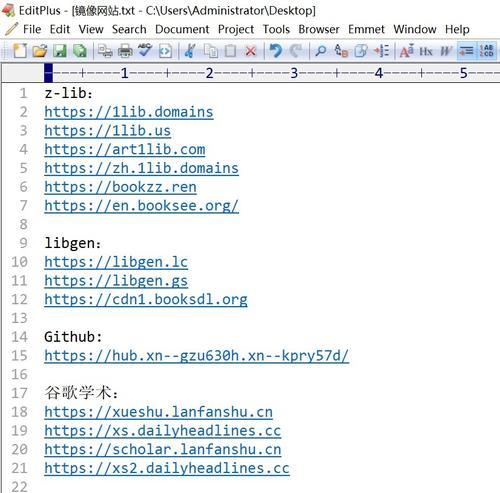
Task: Click the Find magnifier icon
Action: (321, 51)
